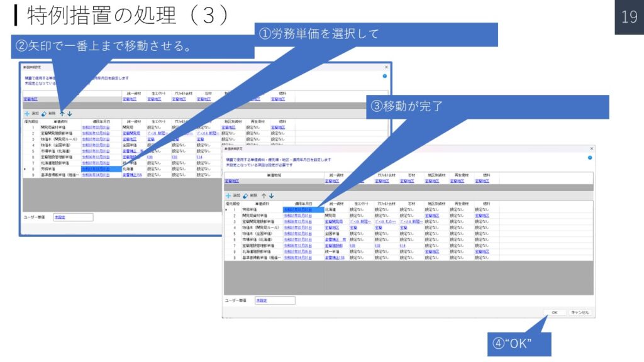
Task: Click the 追加 plus icon in the right dialog
Action: 229,196
